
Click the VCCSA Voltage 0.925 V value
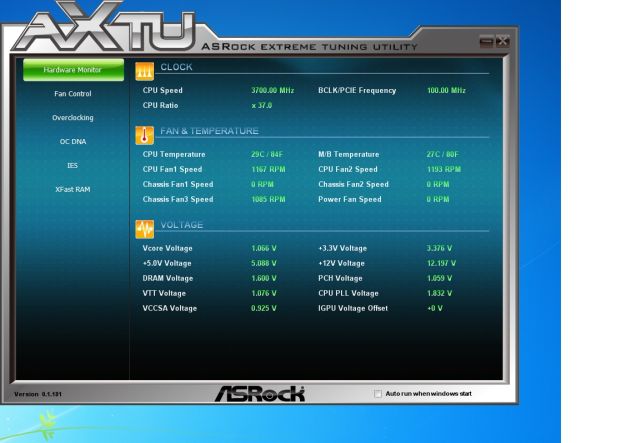coord(264,308)
